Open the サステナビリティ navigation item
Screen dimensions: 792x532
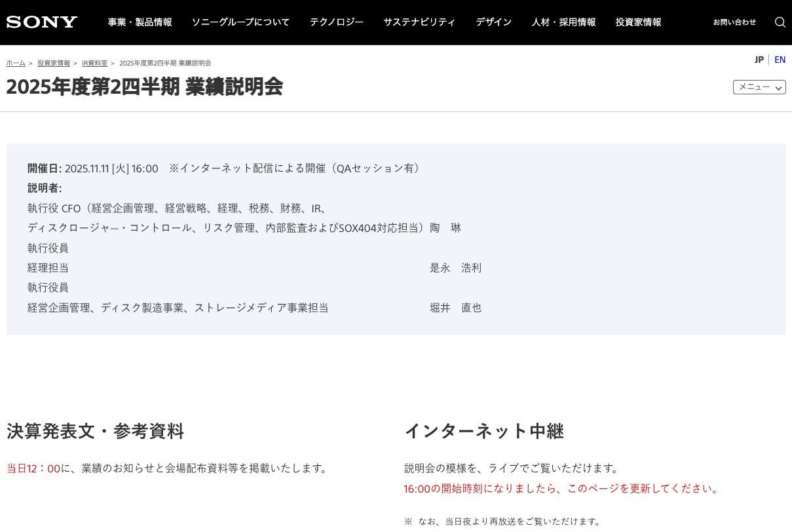pyautogui.click(x=419, y=22)
